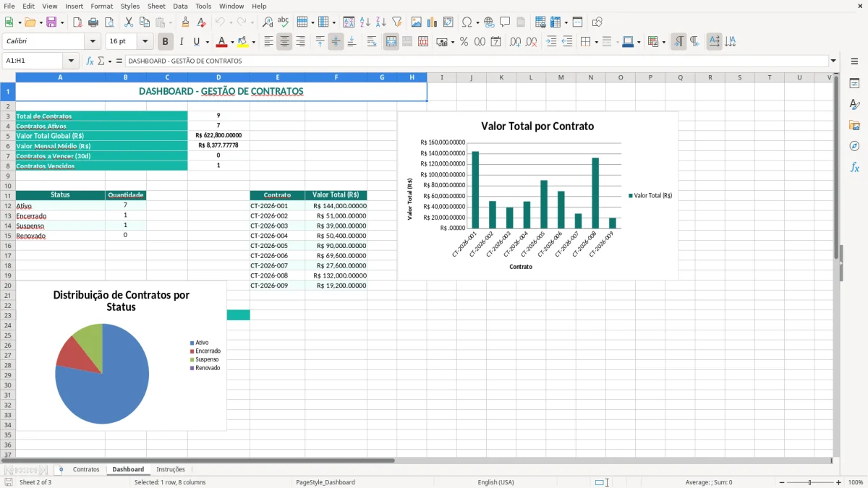Click the Split Window icon
The height and width of the screenshot is (488, 868).
pos(577,22)
